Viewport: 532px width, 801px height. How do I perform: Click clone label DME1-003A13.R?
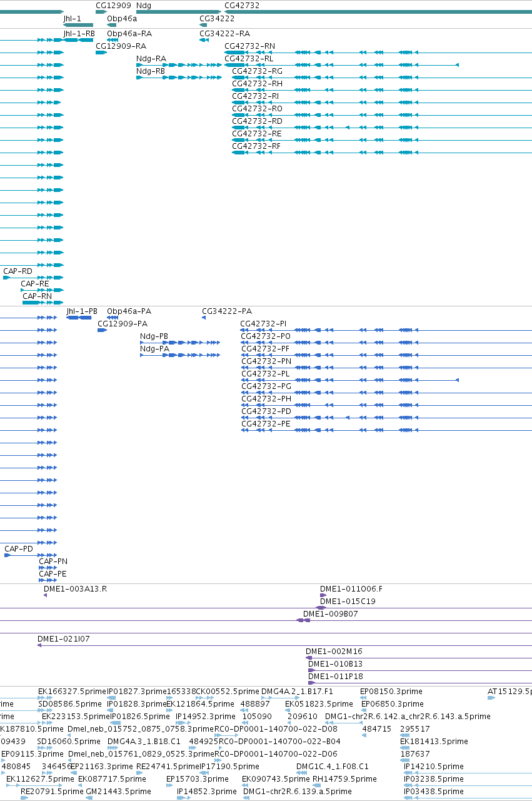(75, 588)
